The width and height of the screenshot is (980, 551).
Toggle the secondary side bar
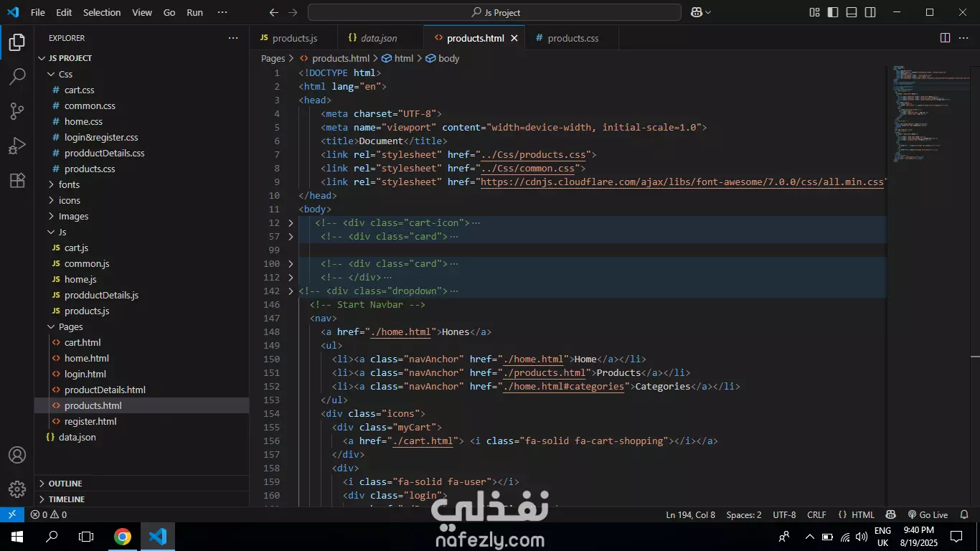pyautogui.click(x=870, y=12)
